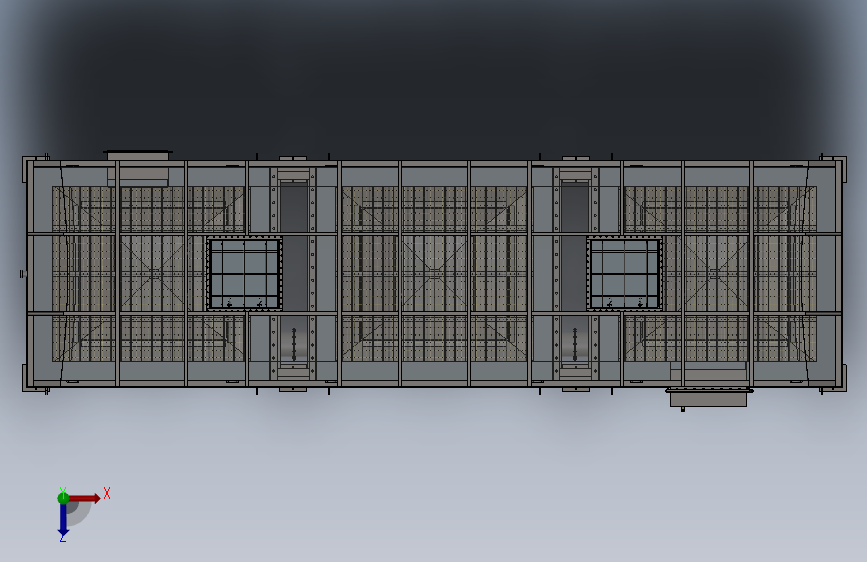Image resolution: width=867 pixels, height=562 pixels.
Task: Click the green Y axis ball of the triad
Action: (63, 498)
